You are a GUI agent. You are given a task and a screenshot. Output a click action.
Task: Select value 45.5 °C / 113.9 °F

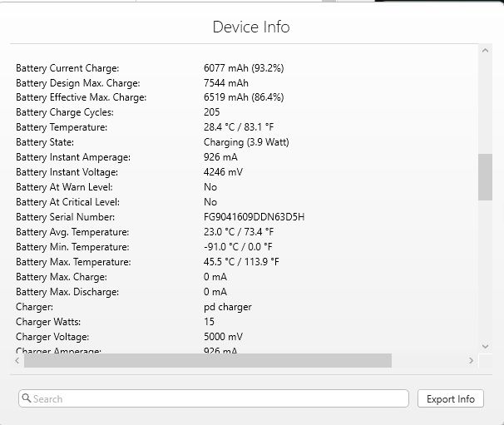click(x=241, y=262)
